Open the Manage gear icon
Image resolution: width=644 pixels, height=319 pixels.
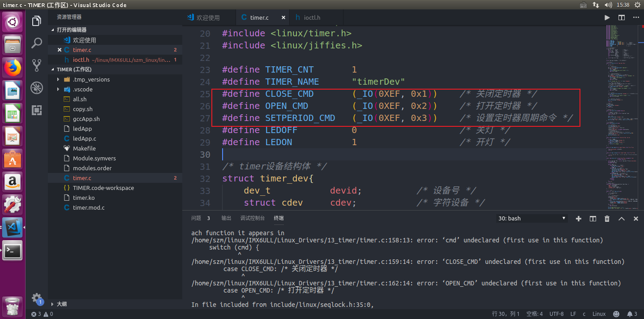(x=36, y=298)
